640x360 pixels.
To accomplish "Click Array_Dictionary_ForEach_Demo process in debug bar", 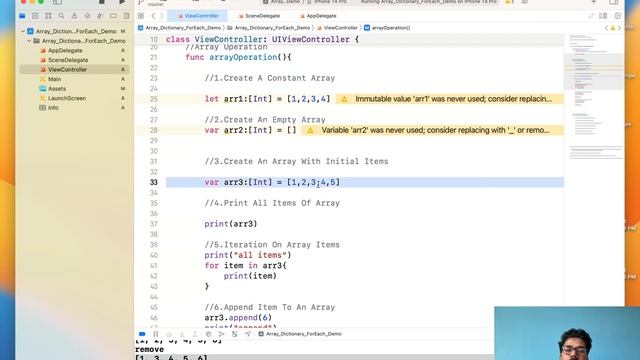I will coord(300,334).
